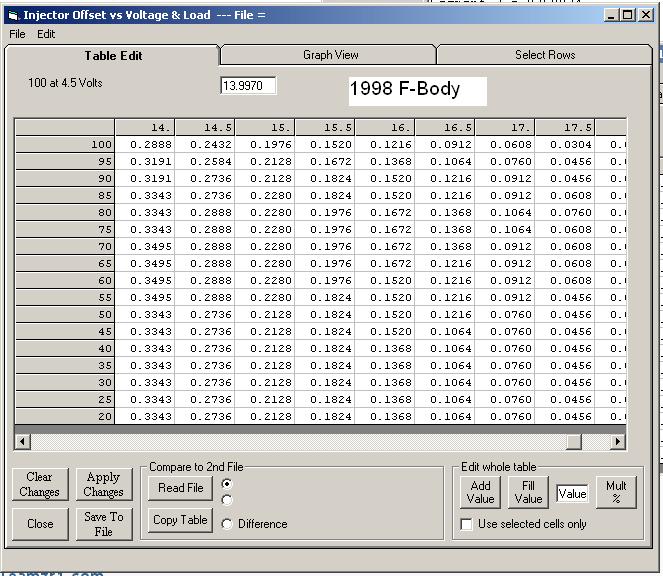Image resolution: width=663 pixels, height=576 pixels.
Task: Select the 14.5 column header
Action: pyautogui.click(x=204, y=127)
